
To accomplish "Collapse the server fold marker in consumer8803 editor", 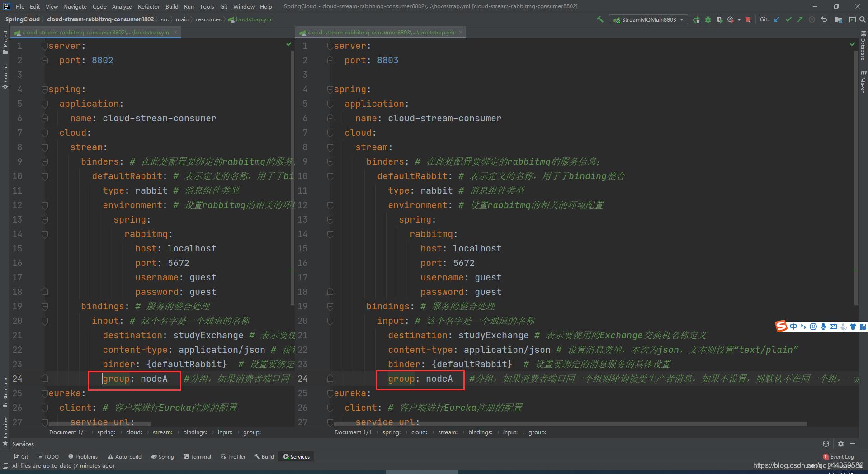I will pos(330,46).
